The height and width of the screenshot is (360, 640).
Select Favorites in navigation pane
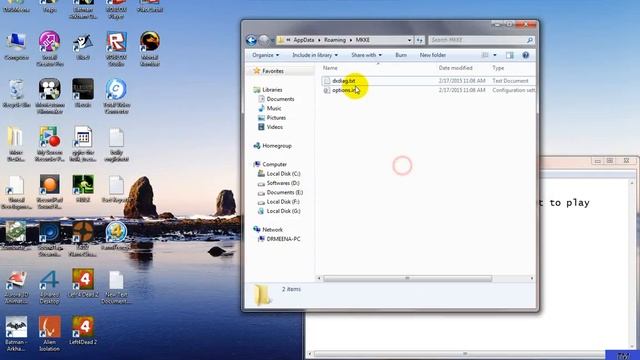pyautogui.click(x=273, y=71)
